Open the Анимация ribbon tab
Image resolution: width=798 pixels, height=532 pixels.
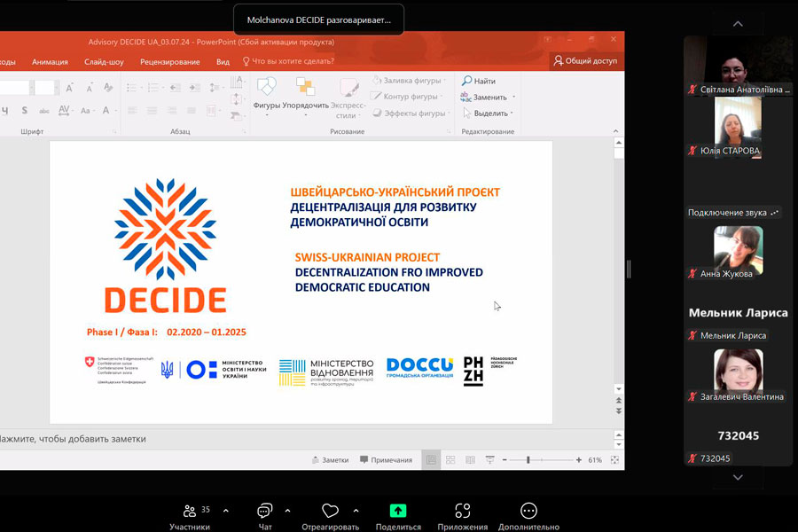50,61
